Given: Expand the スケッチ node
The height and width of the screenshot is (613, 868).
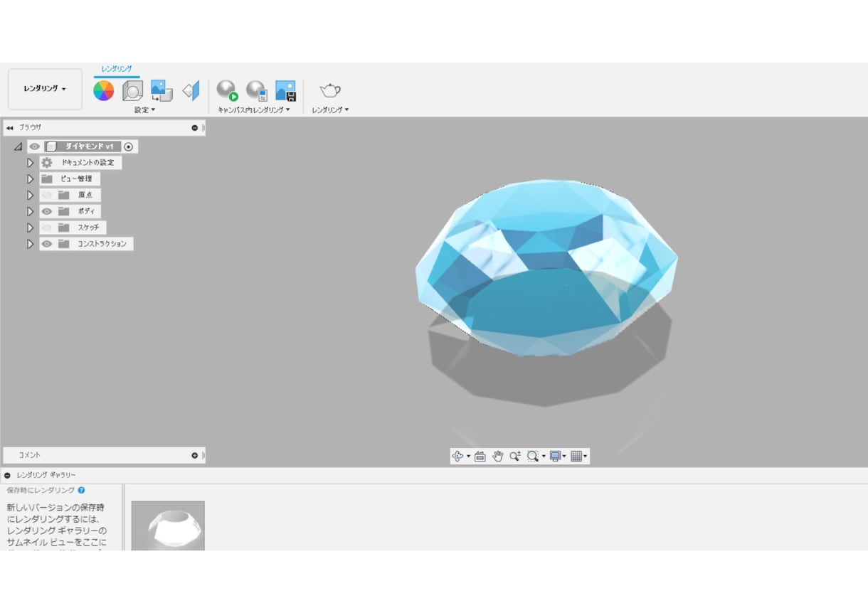Looking at the screenshot, I should click(x=30, y=228).
